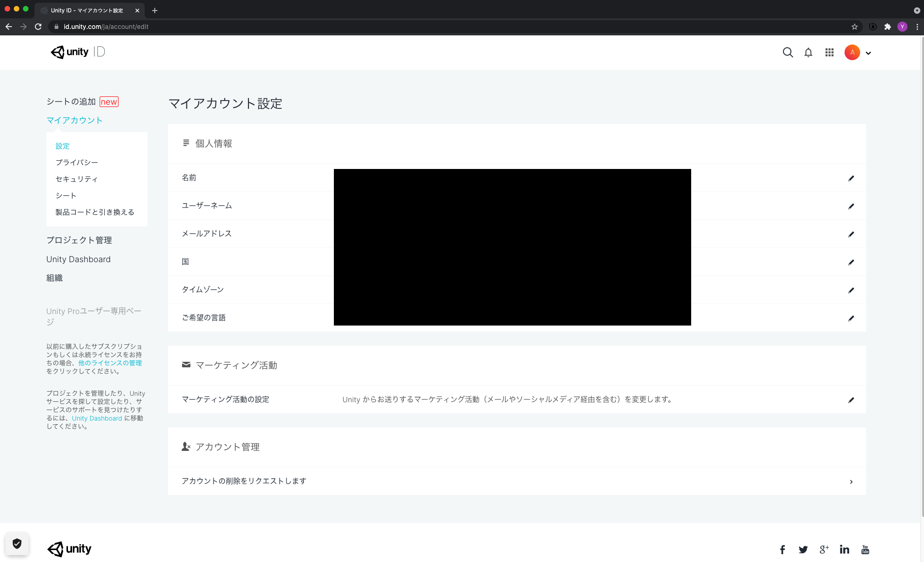The width and height of the screenshot is (924, 562).
Task: Open 組織 in sidebar
Action: click(x=55, y=278)
